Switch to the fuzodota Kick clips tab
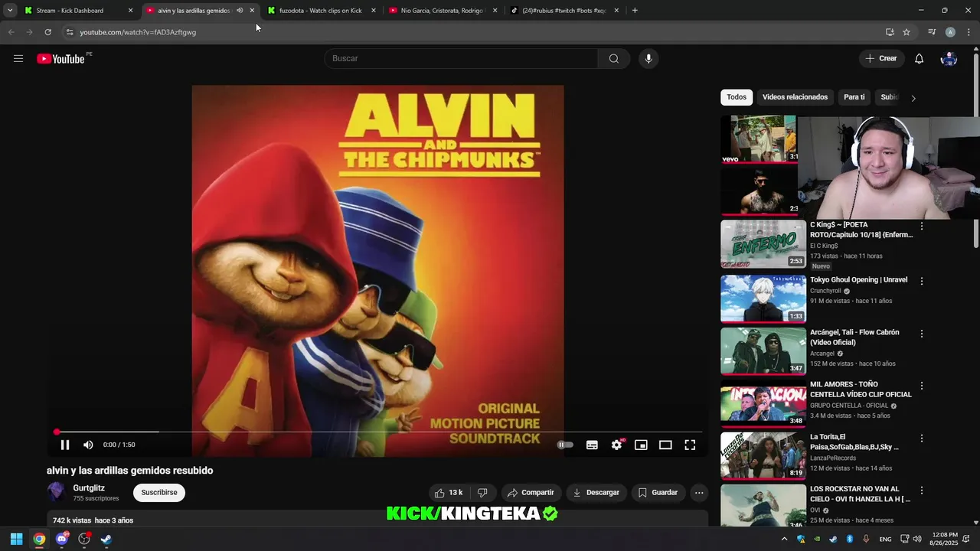Screen dimensions: 980x551 [x=320, y=11]
